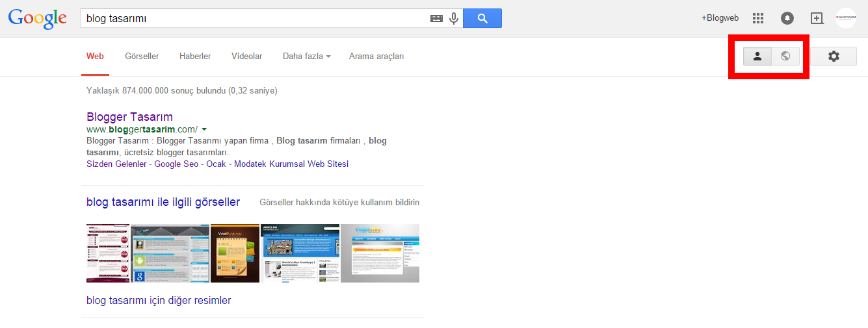Open the Blogger Tasarım result title
Screen dimensions: 868x328
(x=129, y=117)
